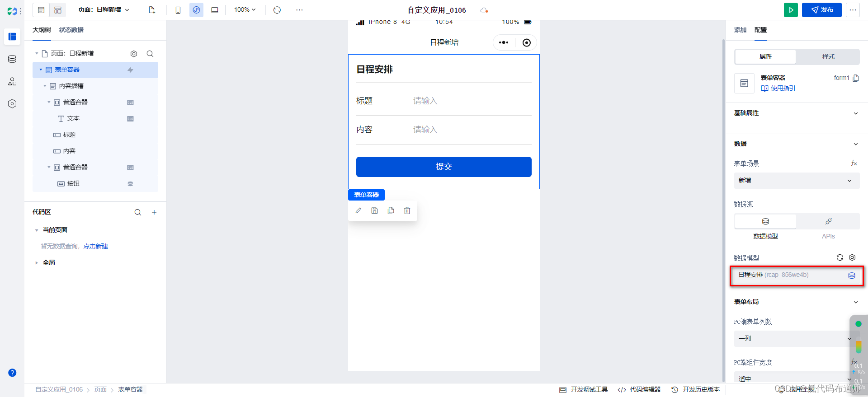Viewport: 868px width, 397px height.
Task: Click the app logo icon at top left
Action: (x=12, y=11)
